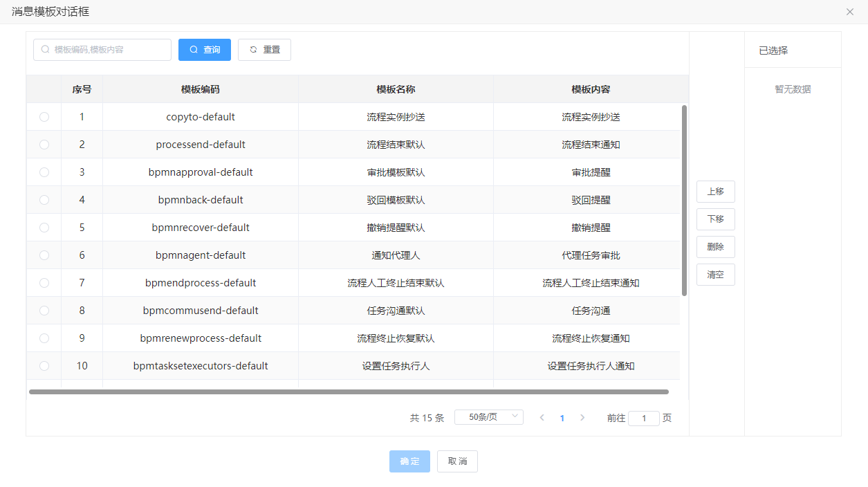Choose the bpmnagent-default template radio
Screen dimensions: 868x487
[x=44, y=255]
